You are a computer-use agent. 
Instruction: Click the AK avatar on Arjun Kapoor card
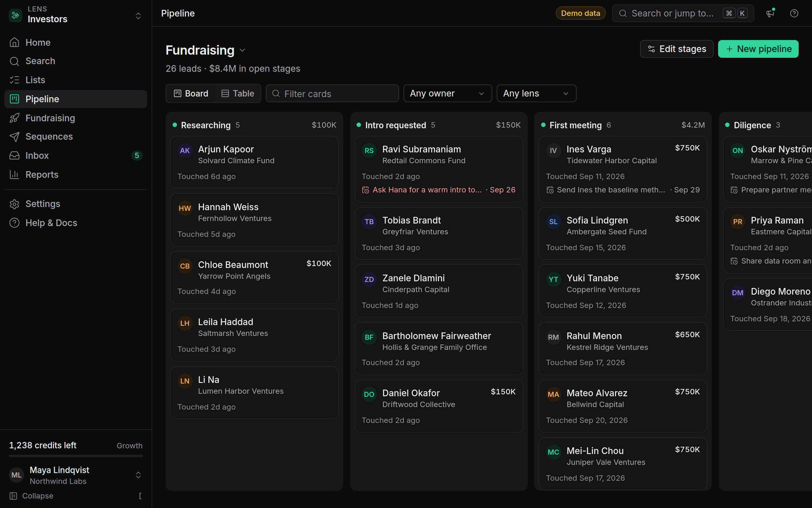point(185,150)
